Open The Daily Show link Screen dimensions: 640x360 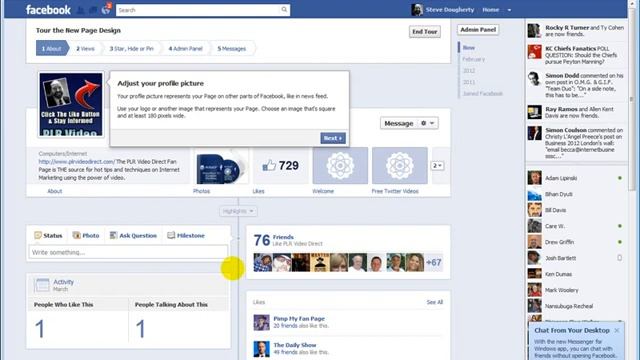295,345
